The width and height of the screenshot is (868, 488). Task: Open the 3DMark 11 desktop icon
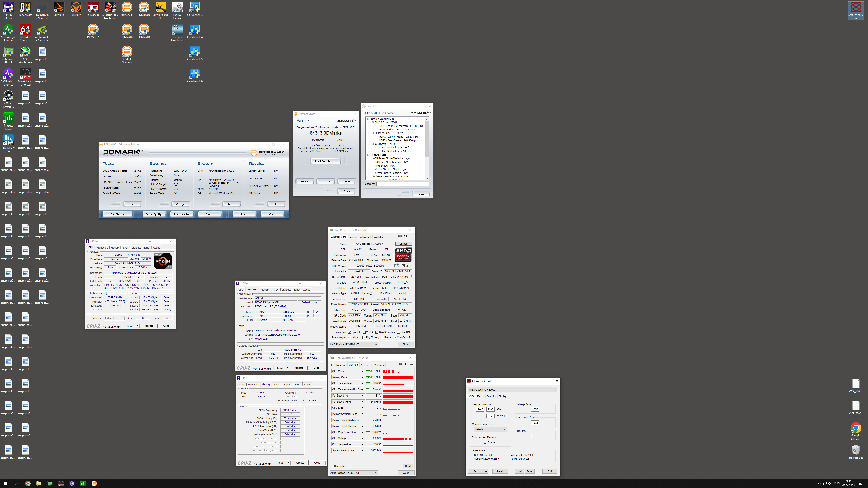pos(127,9)
